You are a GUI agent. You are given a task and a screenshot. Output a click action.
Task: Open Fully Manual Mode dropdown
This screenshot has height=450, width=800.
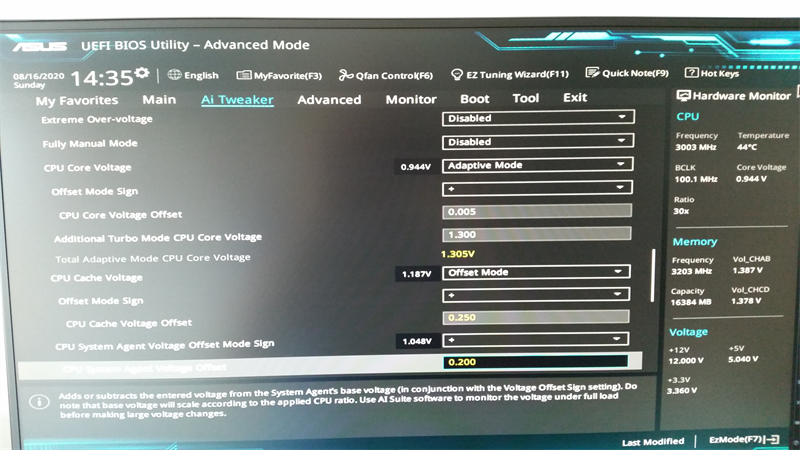[x=538, y=141]
